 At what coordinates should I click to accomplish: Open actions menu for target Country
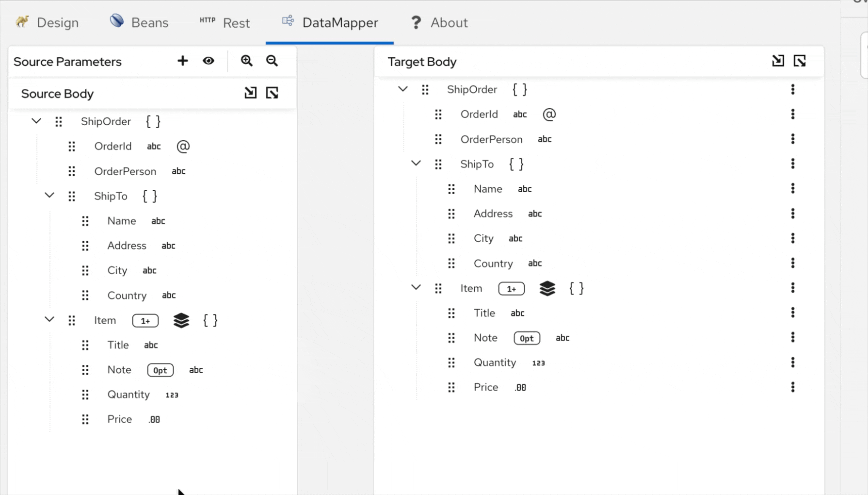[793, 263]
